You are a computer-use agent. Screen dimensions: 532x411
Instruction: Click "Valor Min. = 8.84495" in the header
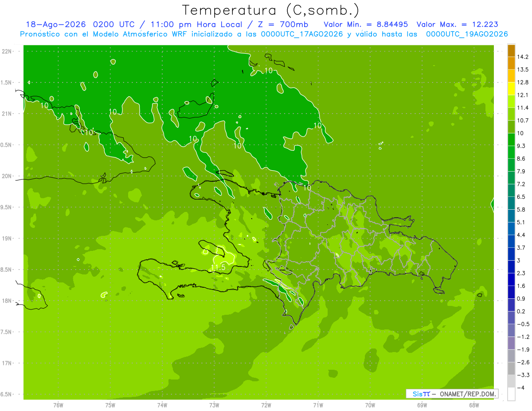pos(366,24)
